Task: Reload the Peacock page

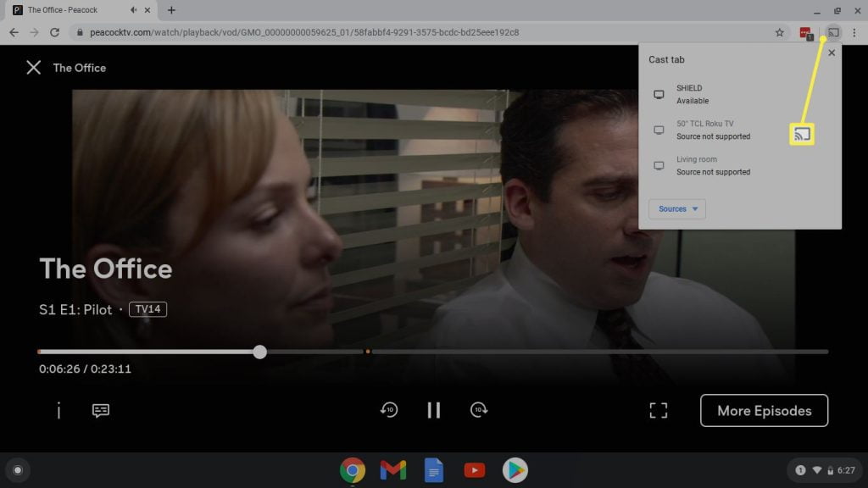Action: [x=54, y=33]
